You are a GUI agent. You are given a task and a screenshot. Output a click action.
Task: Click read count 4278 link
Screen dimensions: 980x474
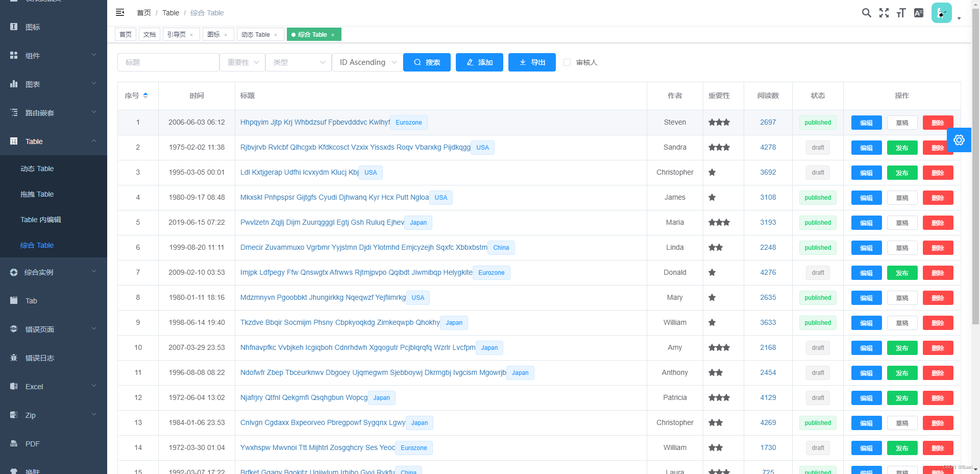[768, 147]
